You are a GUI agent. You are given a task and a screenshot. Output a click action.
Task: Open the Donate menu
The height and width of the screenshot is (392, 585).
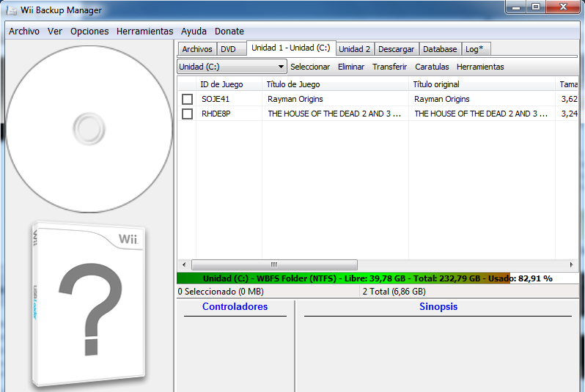pyautogui.click(x=229, y=32)
